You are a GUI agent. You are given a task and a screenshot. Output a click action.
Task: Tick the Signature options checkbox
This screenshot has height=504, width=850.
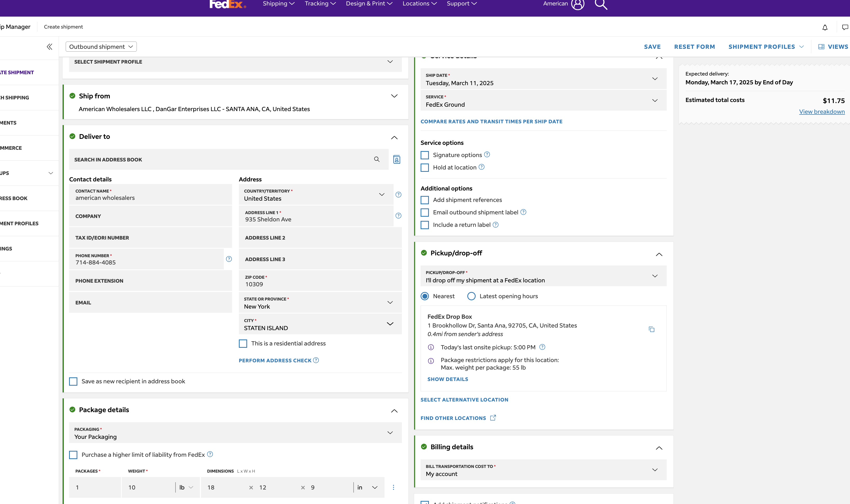pos(425,155)
